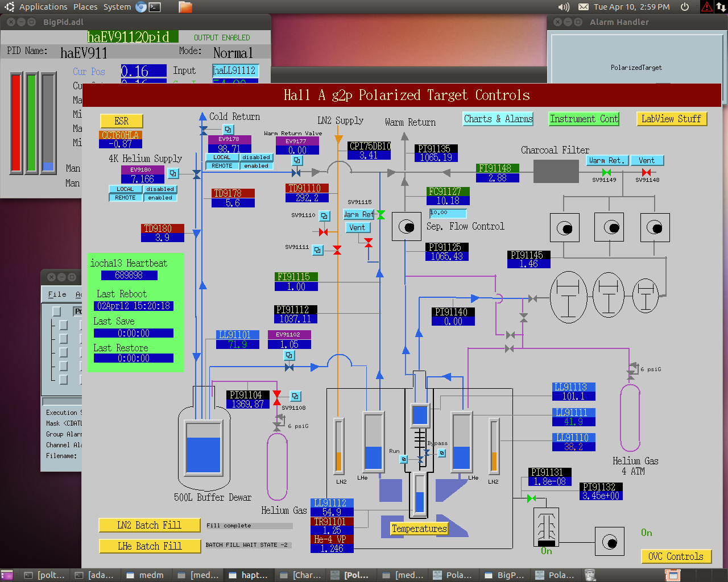This screenshot has width=728, height=582.
Task: Open related display icon beside EV9180
Action: [x=173, y=173]
